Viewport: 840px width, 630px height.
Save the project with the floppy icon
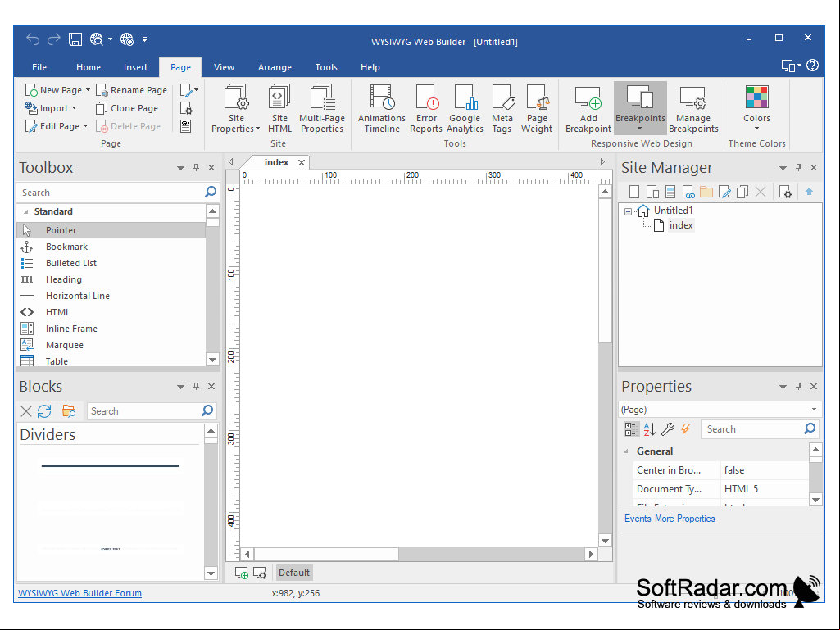75,39
